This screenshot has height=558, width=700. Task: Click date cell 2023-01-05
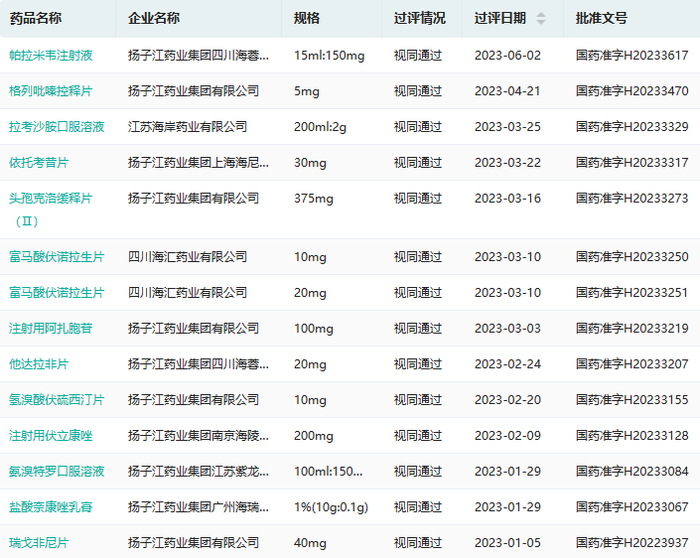click(x=508, y=542)
